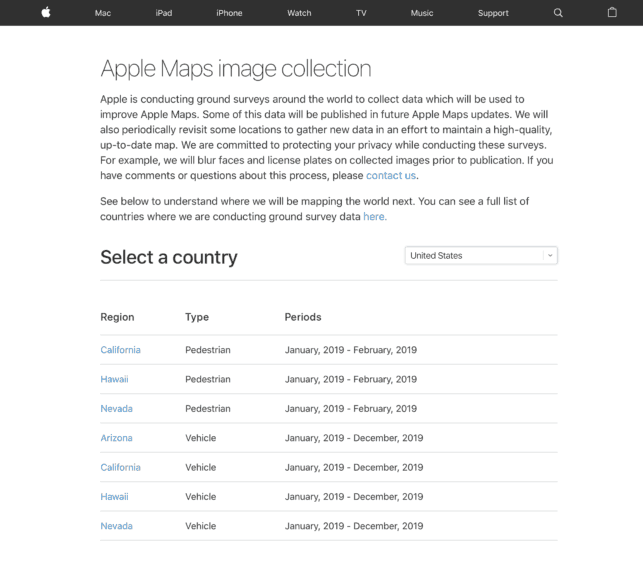The height and width of the screenshot is (580, 643).
Task: Open the shopping bag icon
Action: [612, 13]
